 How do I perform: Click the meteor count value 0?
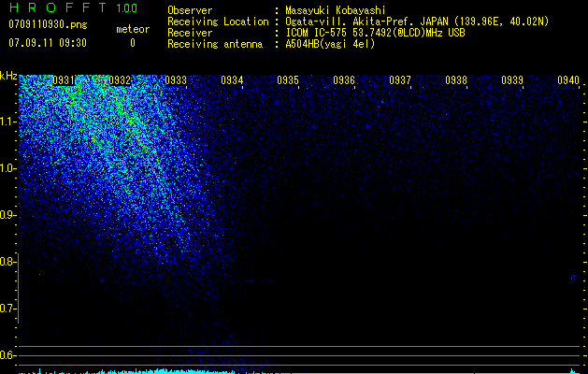click(x=133, y=43)
